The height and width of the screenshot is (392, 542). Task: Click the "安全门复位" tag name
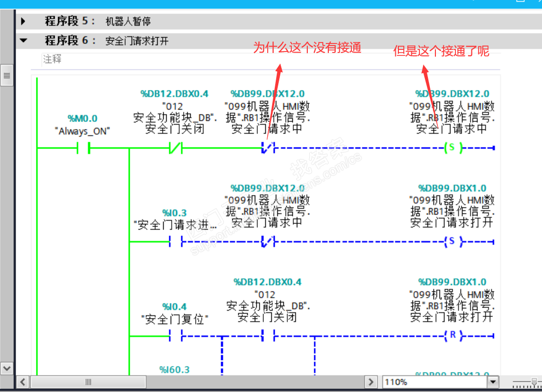click(x=175, y=319)
